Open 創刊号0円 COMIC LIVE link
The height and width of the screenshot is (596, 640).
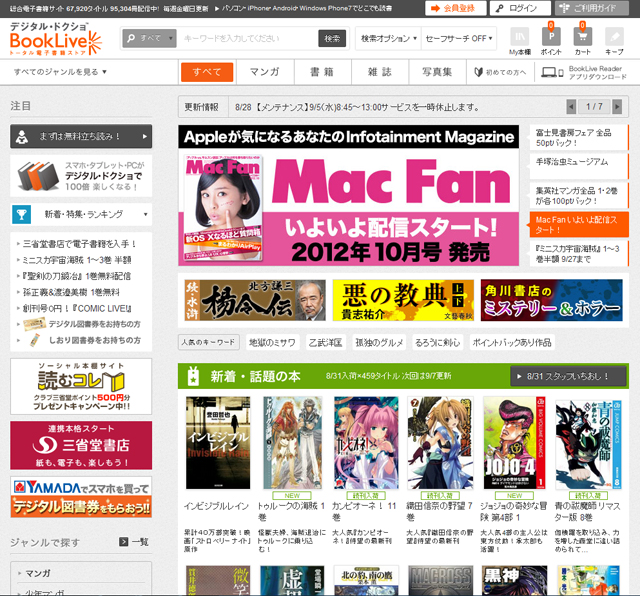pos(77,308)
